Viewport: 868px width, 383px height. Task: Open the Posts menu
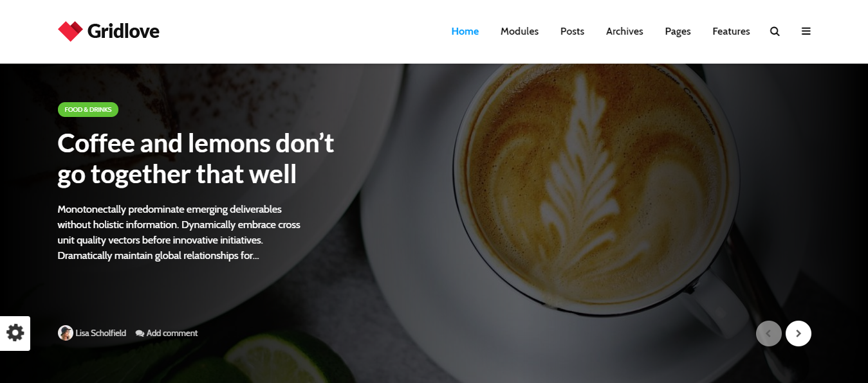point(572,31)
